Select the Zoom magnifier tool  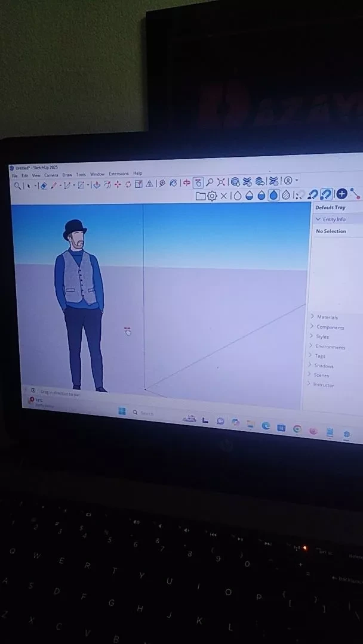click(x=210, y=182)
